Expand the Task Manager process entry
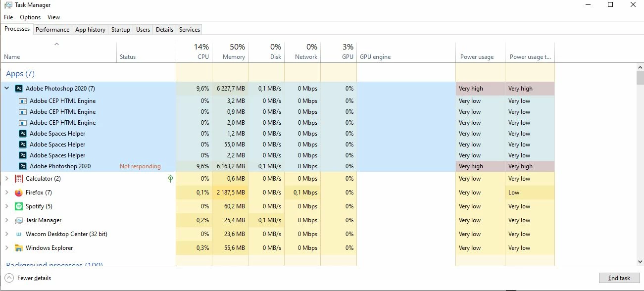The height and width of the screenshot is (291, 644). point(6,220)
